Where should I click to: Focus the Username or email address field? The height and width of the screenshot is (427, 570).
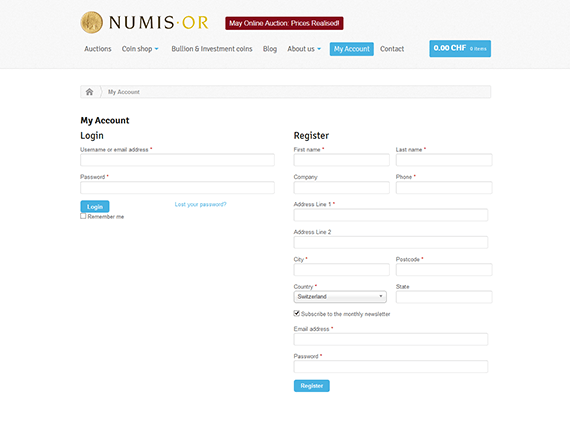(177, 160)
